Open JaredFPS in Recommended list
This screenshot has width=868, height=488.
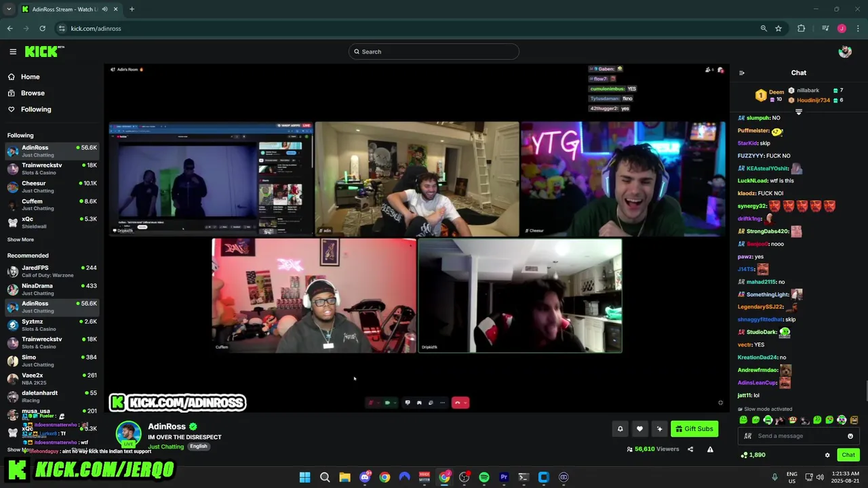52,271
